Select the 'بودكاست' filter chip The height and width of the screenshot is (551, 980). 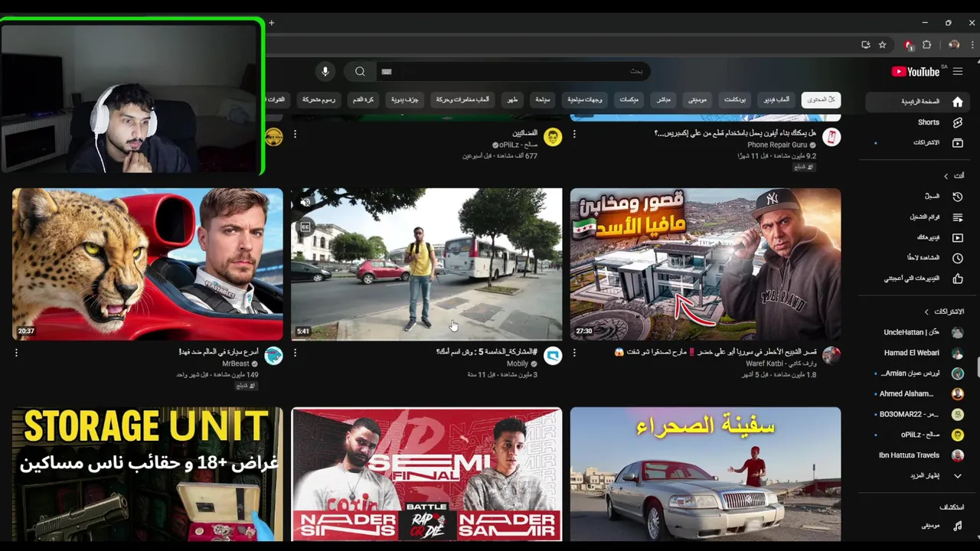tap(735, 100)
